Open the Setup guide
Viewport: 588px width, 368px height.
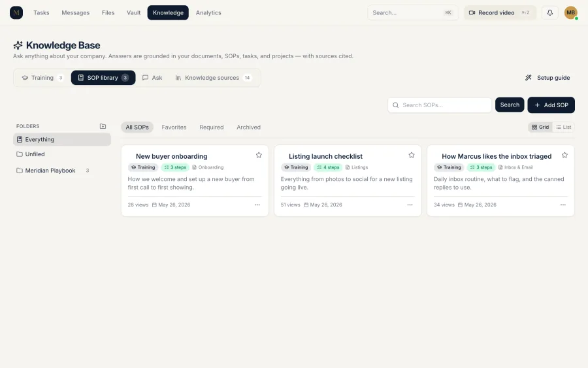click(x=547, y=78)
